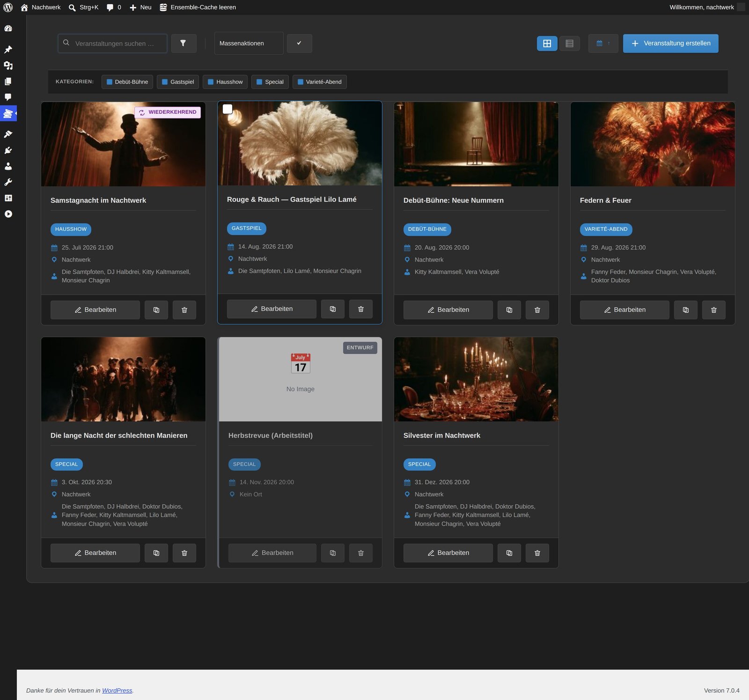Open the Comments sidebar icon
Viewport: 749px width, 700px height.
[x=8, y=97]
